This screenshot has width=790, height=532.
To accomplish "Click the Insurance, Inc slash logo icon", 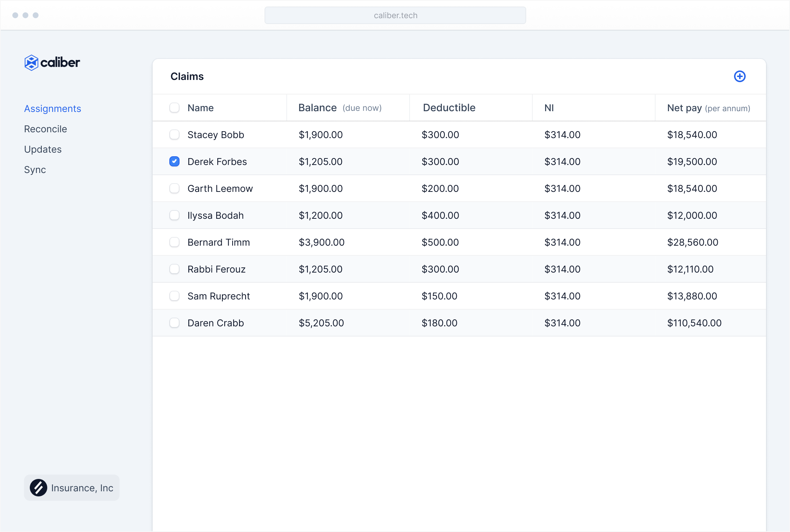I will pos(39,488).
